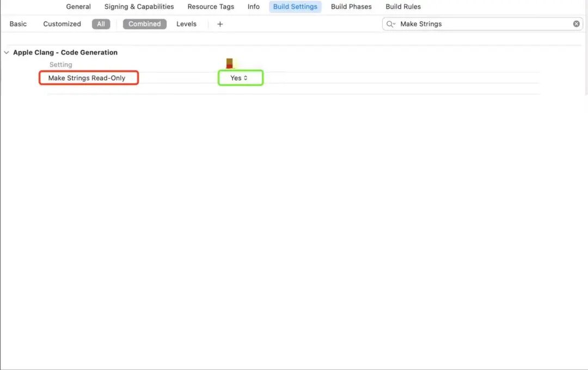The width and height of the screenshot is (588, 370).
Task: Clear the Make Strings search text
Action: pos(577,24)
